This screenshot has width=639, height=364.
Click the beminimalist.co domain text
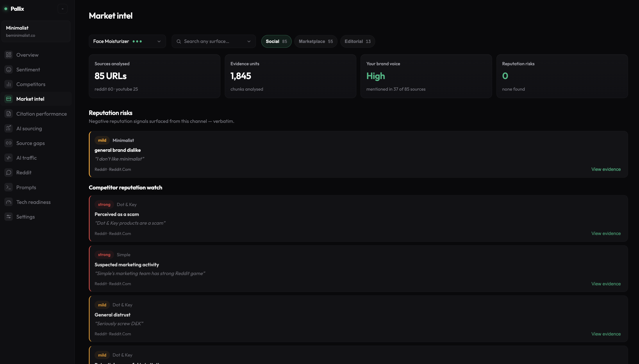[21, 35]
